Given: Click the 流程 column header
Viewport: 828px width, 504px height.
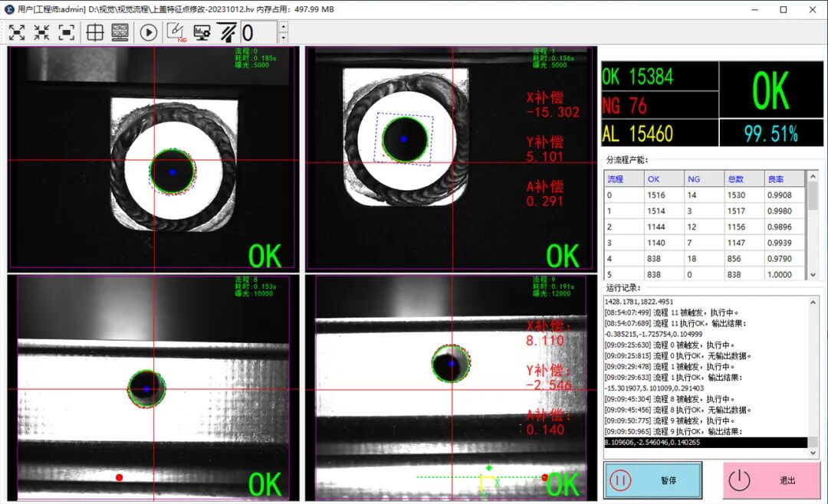Looking at the screenshot, I should tap(624, 179).
